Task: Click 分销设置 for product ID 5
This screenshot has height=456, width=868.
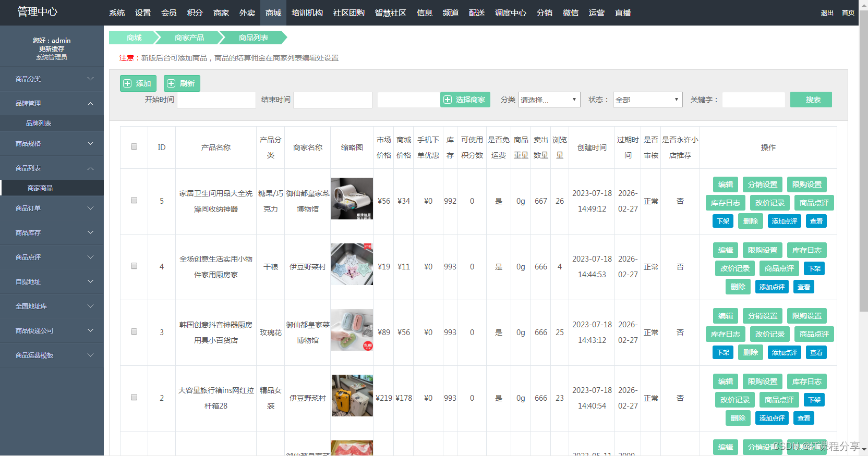Action: pos(763,184)
